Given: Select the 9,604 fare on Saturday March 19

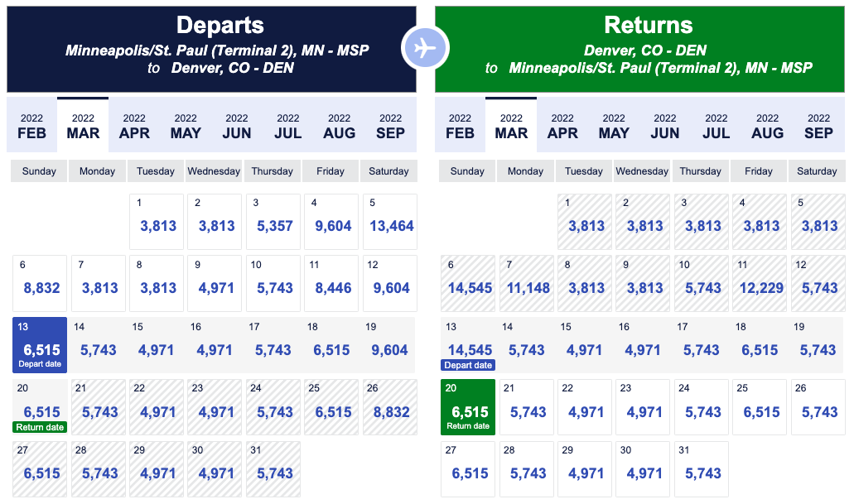Looking at the screenshot, I should click(389, 344).
